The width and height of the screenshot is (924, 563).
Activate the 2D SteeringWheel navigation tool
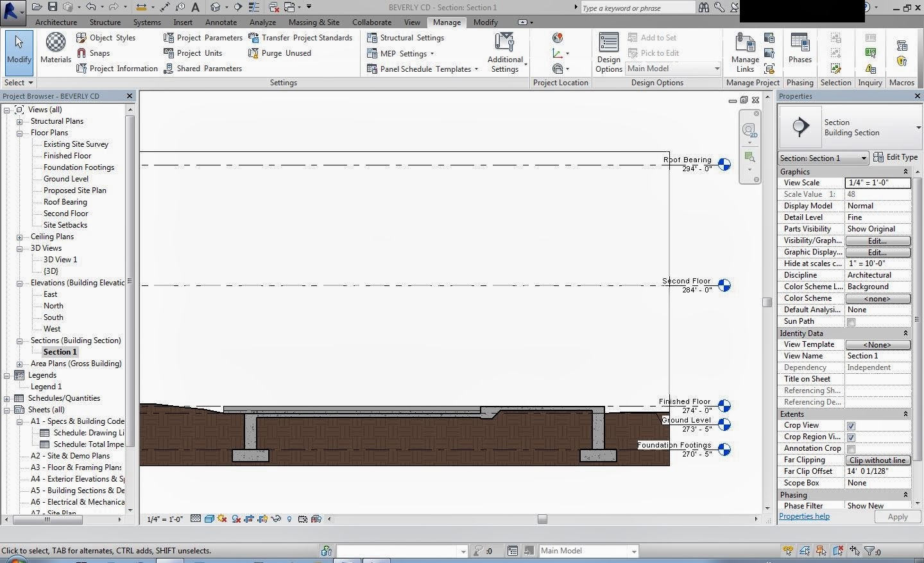tap(749, 130)
